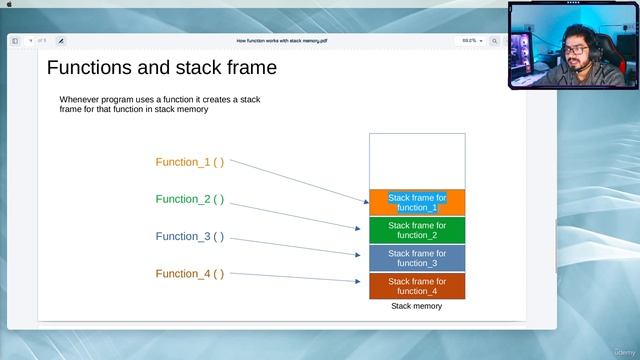
Task: Click the PDF file title text
Action: tap(282, 41)
